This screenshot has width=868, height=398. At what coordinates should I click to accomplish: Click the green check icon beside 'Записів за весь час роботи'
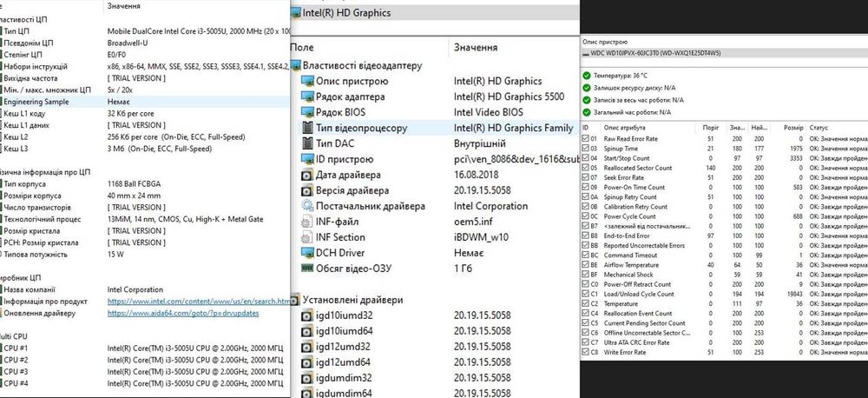pos(586,100)
